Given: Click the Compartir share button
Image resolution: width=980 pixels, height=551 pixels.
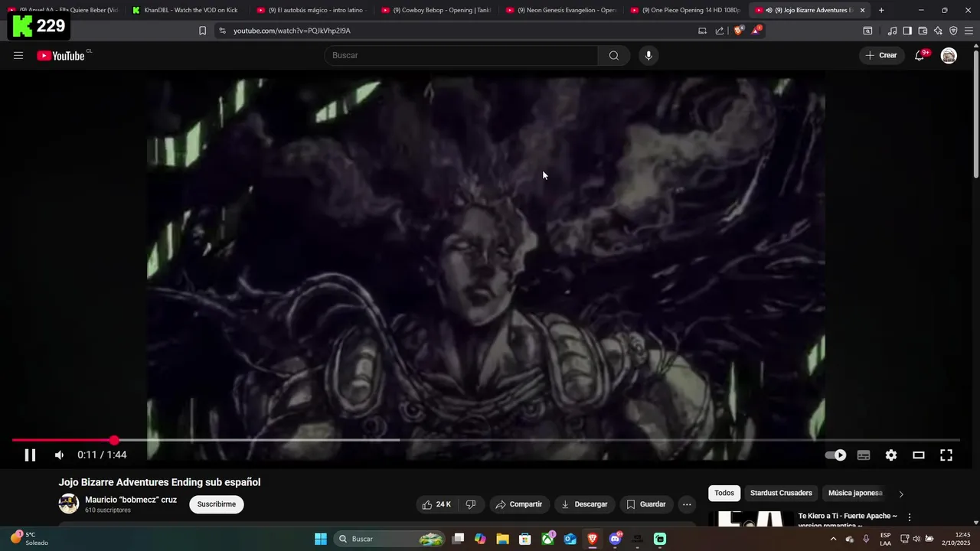Looking at the screenshot, I should click(519, 504).
